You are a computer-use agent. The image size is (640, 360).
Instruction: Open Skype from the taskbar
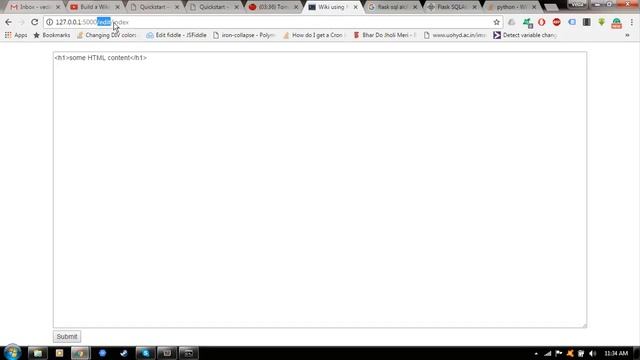pos(145,353)
